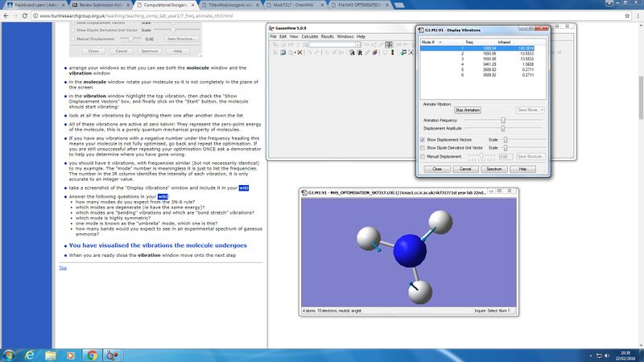
Task: Click the red X delete icon in GaussView toolbar
Action: point(300,52)
